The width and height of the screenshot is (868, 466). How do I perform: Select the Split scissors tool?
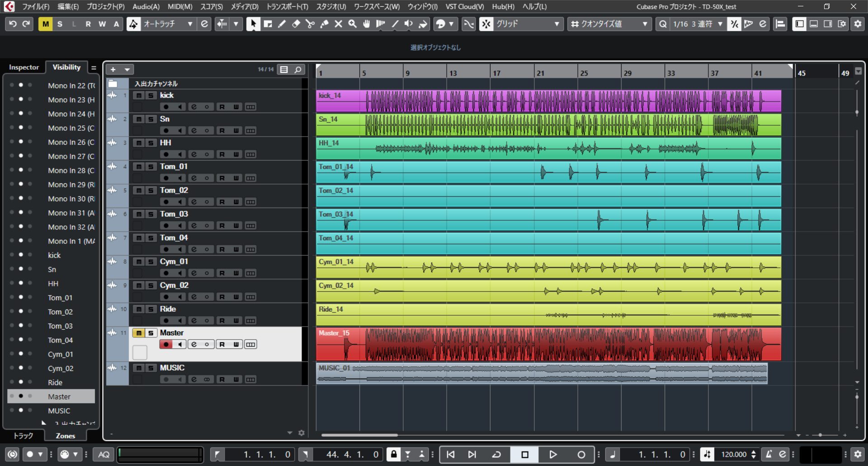click(x=310, y=24)
